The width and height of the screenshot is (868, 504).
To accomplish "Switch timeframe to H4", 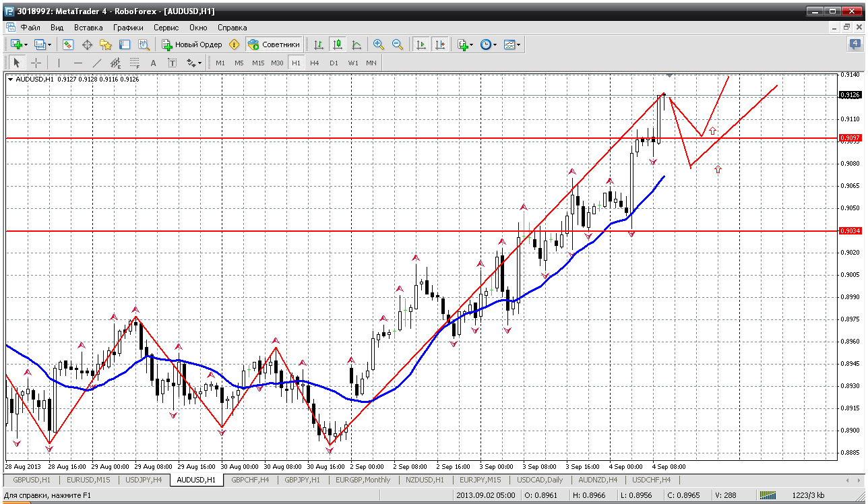I will 315,63.
